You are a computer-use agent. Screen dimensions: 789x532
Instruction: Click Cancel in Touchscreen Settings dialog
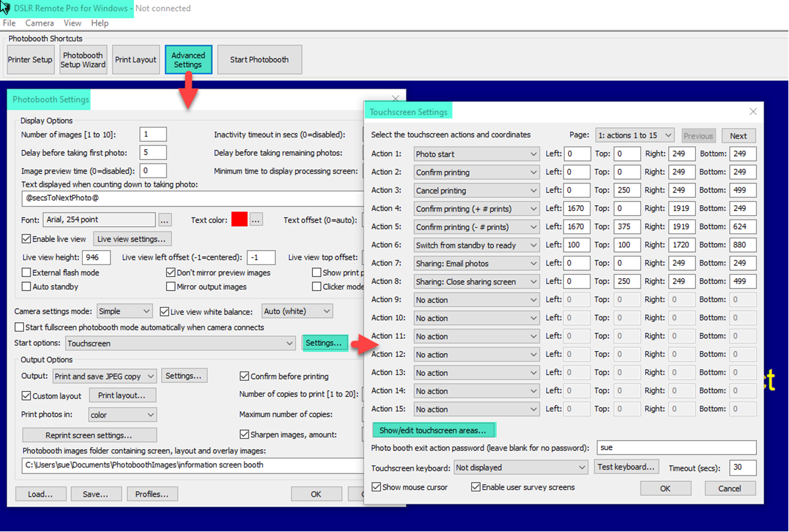click(730, 489)
